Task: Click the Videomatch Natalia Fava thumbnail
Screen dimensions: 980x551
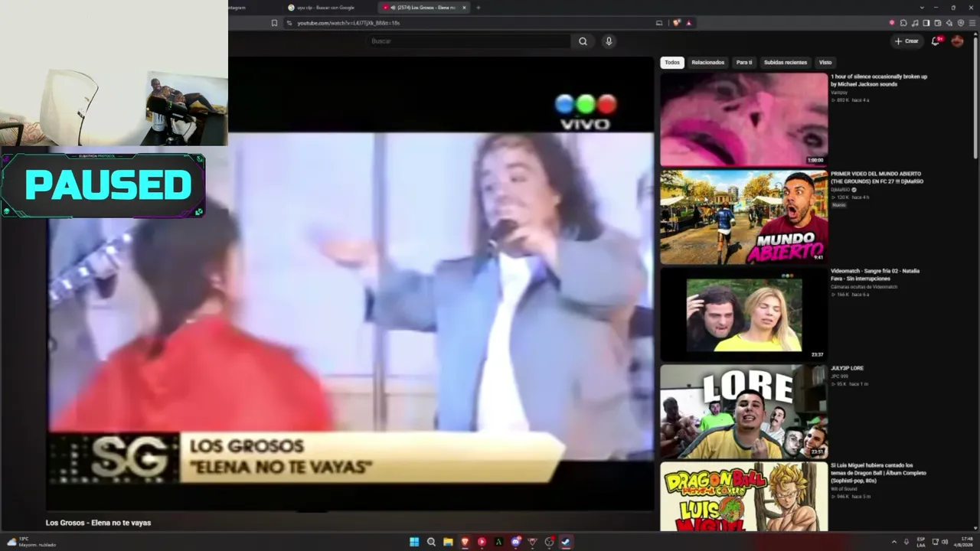Action: pos(744,314)
